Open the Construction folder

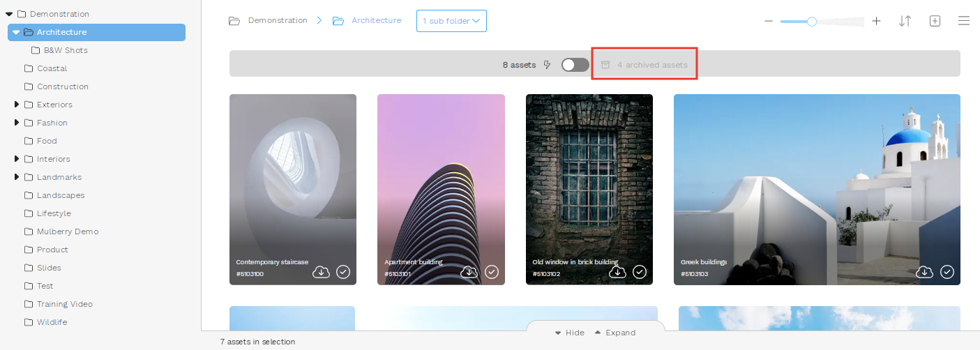(x=63, y=86)
